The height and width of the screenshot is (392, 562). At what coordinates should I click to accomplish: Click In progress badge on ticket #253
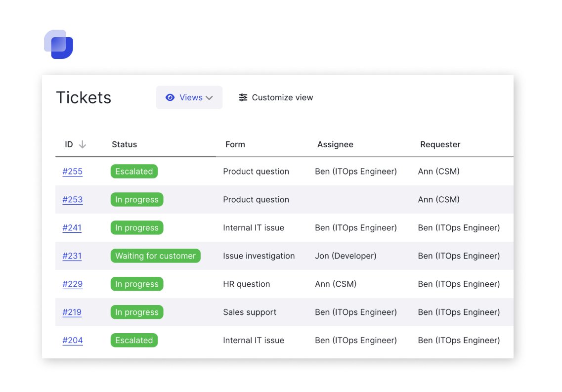[x=137, y=200]
